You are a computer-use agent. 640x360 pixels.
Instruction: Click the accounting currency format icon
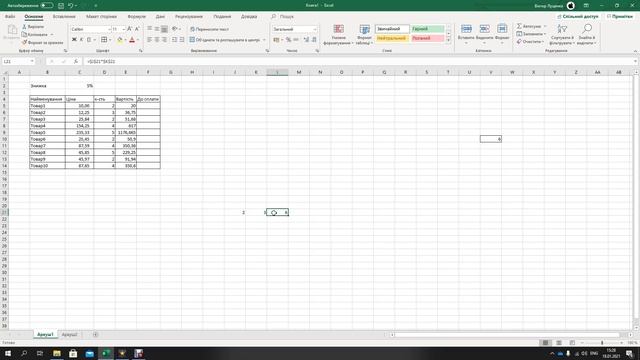coord(276,40)
